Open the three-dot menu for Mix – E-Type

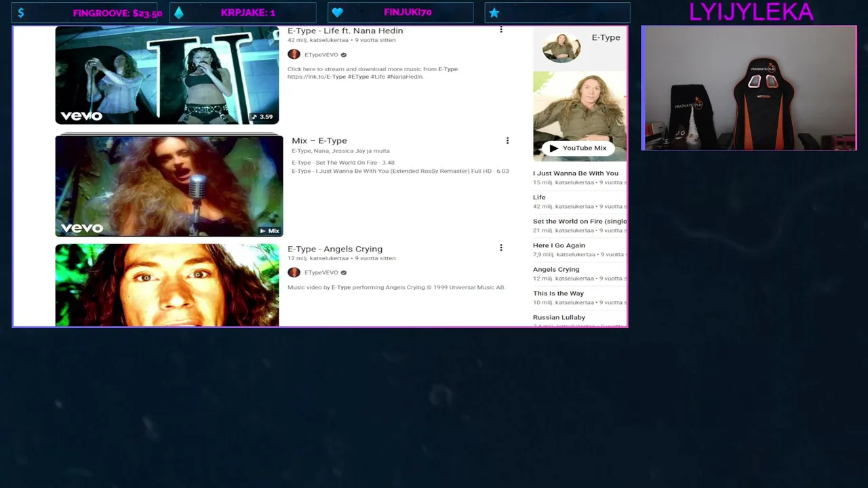click(507, 140)
